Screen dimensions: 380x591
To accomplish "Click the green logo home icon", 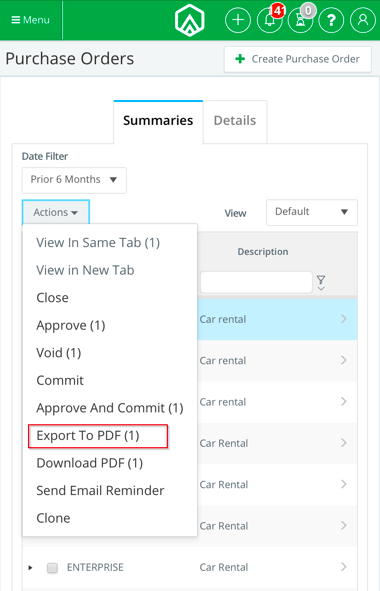I will click(190, 20).
